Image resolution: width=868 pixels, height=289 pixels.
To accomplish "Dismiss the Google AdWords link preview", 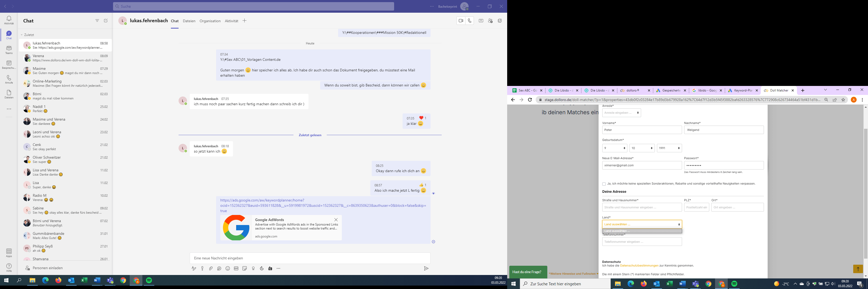I will coord(336,219).
